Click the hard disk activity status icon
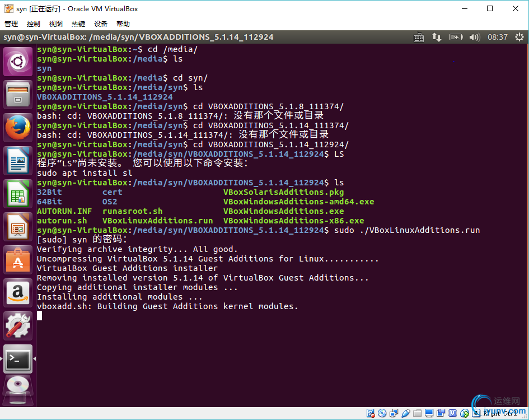This screenshot has height=420, width=529. pyautogui.click(x=371, y=413)
